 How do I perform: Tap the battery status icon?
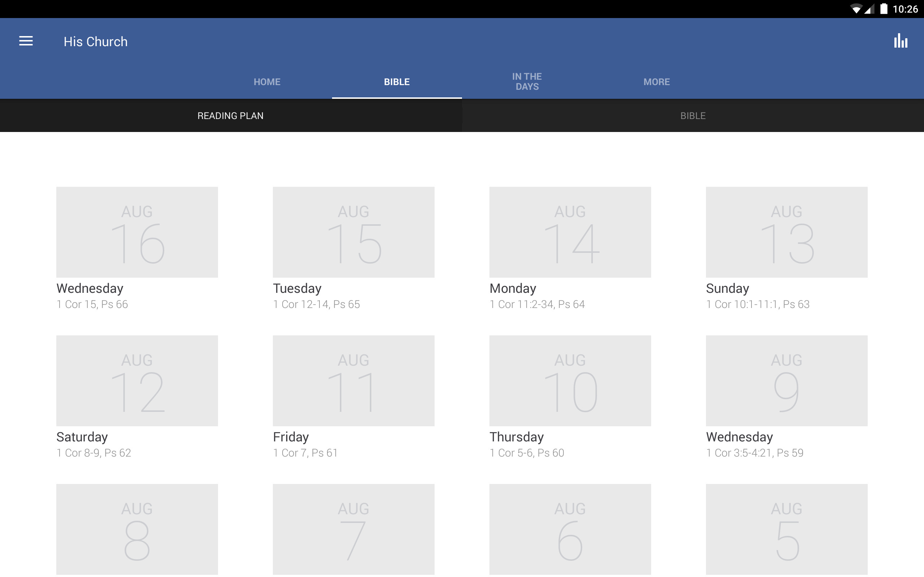tap(884, 9)
